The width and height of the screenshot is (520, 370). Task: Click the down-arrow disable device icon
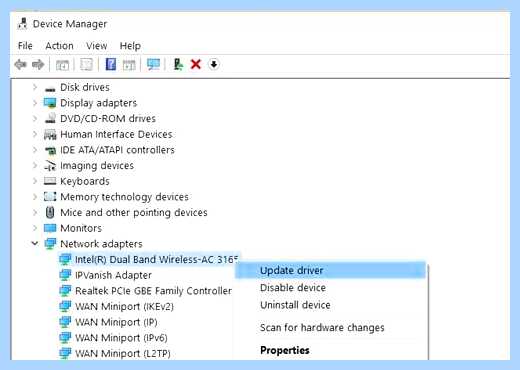tap(214, 64)
